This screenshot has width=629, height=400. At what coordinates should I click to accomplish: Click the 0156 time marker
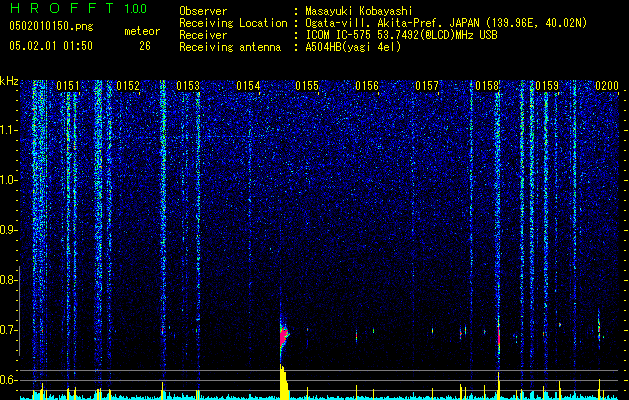(x=367, y=86)
